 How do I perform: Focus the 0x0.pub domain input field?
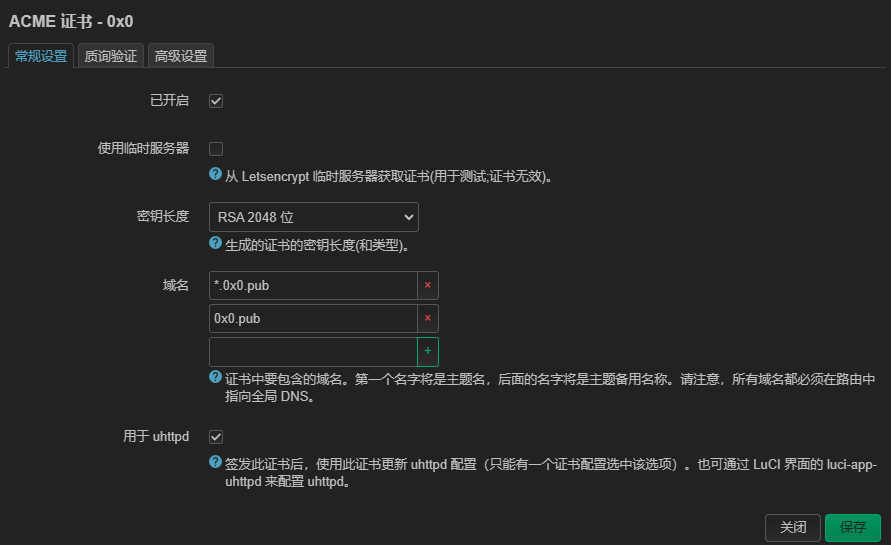[x=314, y=318]
